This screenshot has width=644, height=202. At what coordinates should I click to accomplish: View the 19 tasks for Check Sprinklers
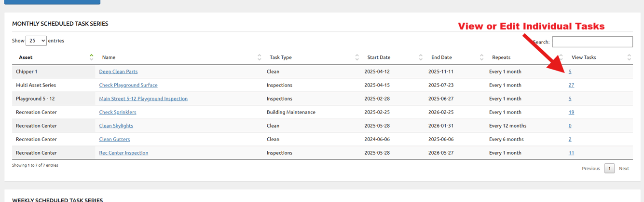point(571,112)
